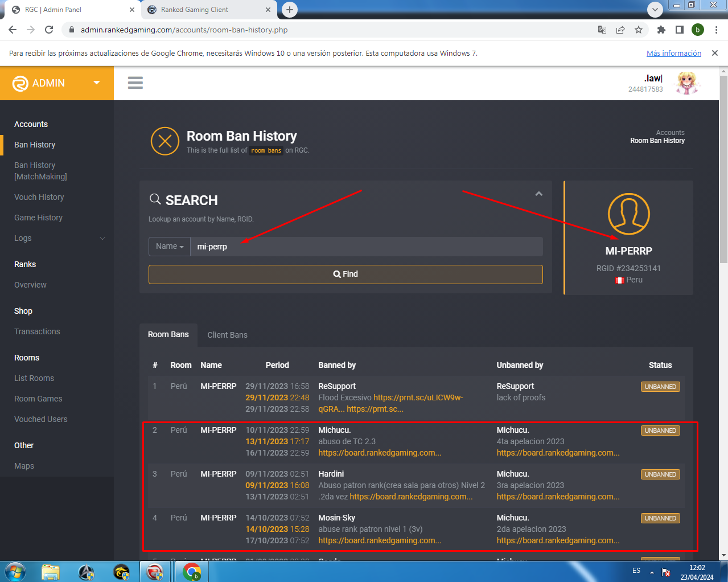Open a new browser tab
728x582 pixels.
click(x=290, y=9)
